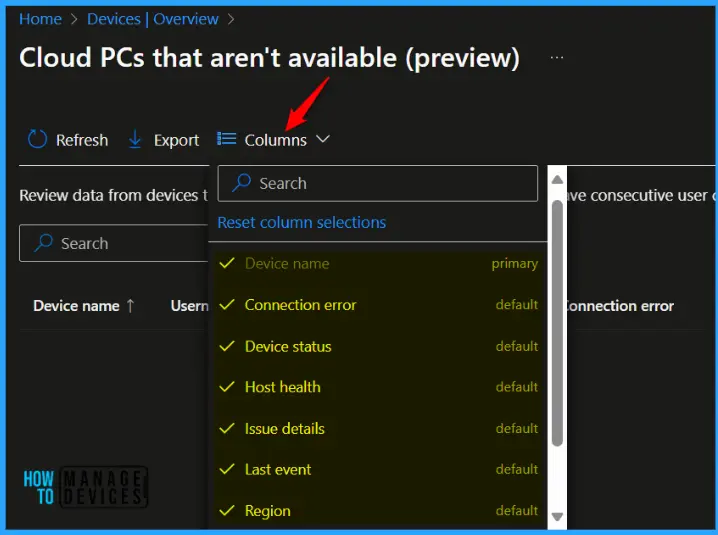
Task: Click the magnifier icon in device search box
Action: (x=44, y=243)
